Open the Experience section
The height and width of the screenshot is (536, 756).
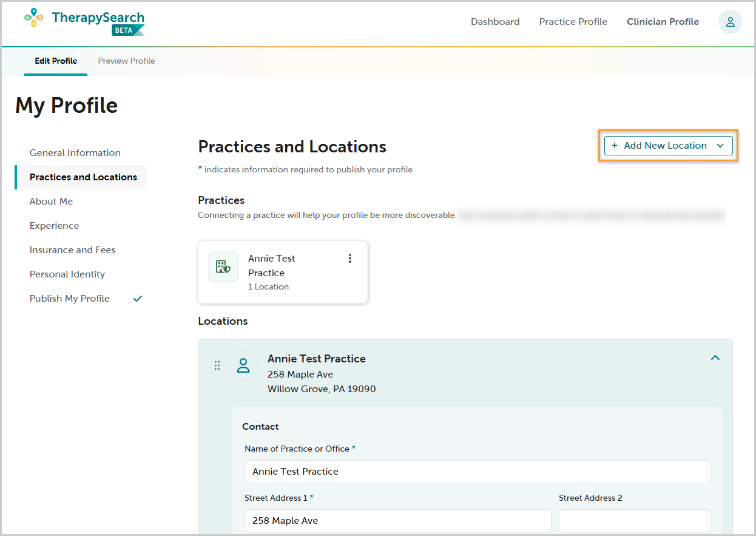tap(55, 226)
